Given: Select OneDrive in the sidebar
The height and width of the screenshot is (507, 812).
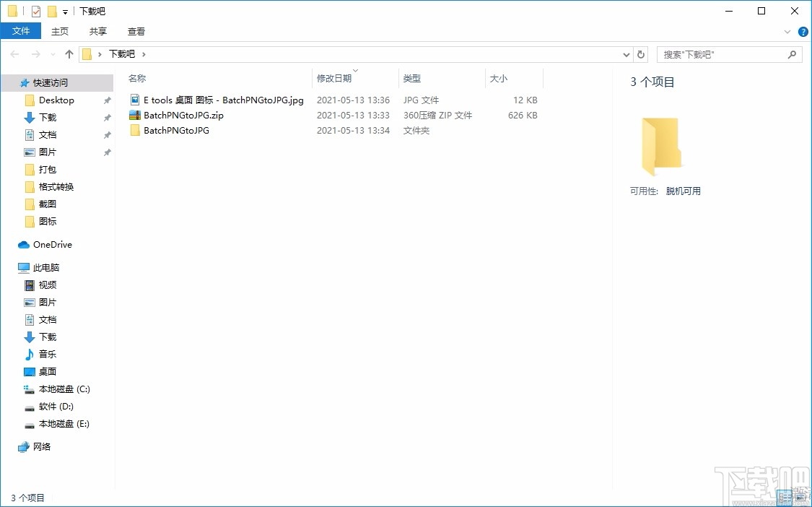Looking at the screenshot, I should click(52, 244).
